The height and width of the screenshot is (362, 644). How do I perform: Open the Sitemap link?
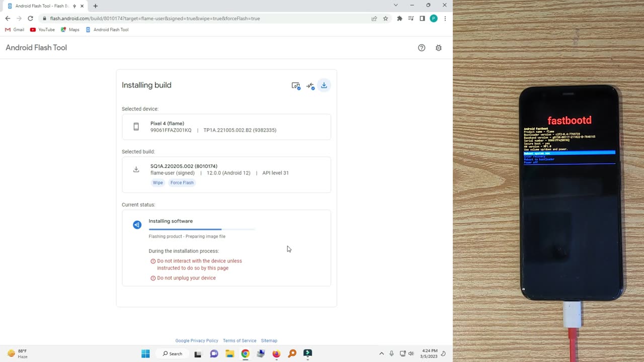click(x=269, y=341)
